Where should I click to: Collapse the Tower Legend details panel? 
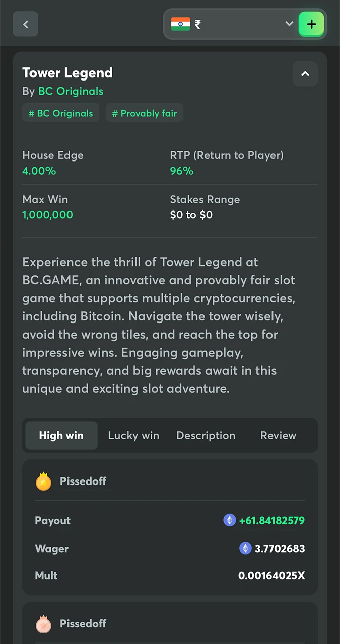pos(305,73)
